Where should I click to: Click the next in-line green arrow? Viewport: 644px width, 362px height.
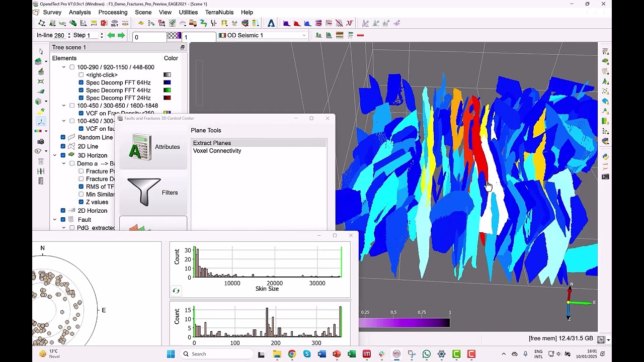coord(121,35)
